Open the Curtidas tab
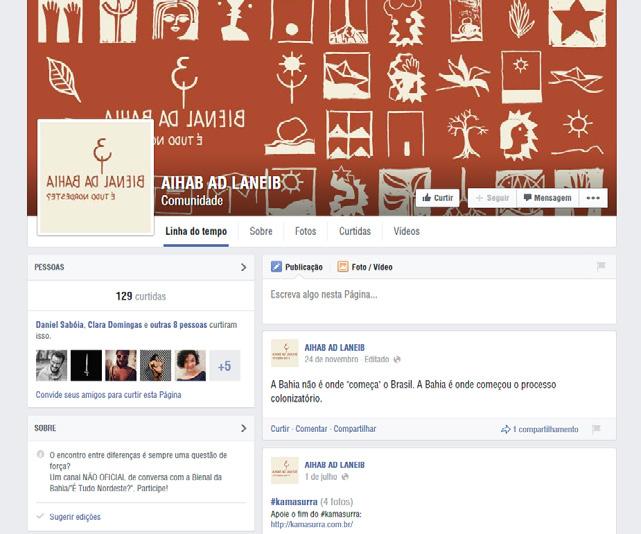641x534 pixels. 355,231
